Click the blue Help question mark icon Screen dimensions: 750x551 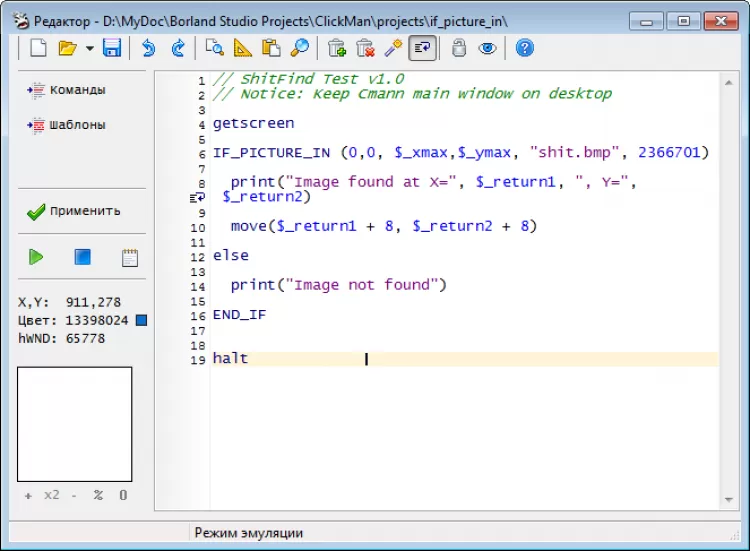524,48
